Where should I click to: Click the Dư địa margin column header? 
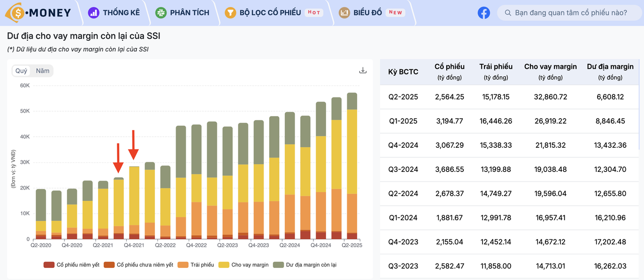tap(610, 71)
